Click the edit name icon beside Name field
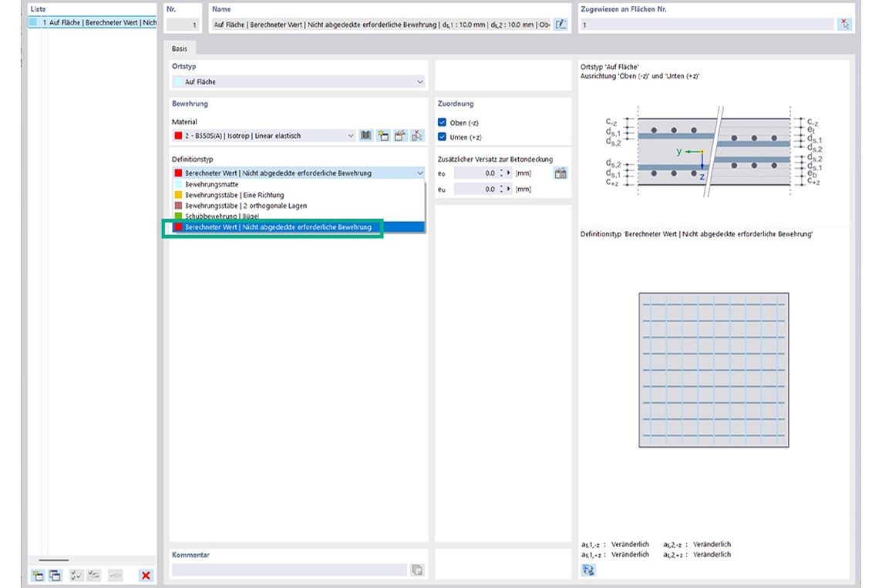Screen dimensions: 882x588 click(561, 25)
